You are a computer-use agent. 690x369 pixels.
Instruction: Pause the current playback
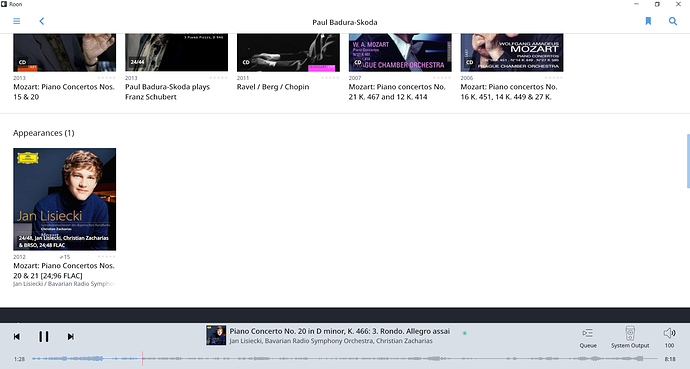tap(44, 336)
